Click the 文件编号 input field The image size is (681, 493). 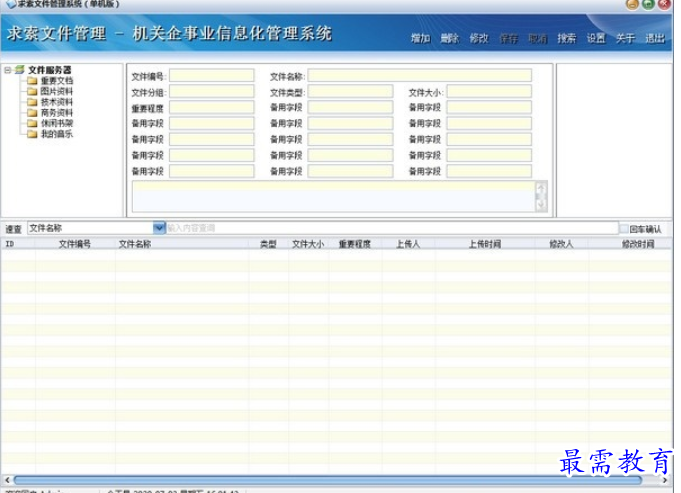click(212, 76)
